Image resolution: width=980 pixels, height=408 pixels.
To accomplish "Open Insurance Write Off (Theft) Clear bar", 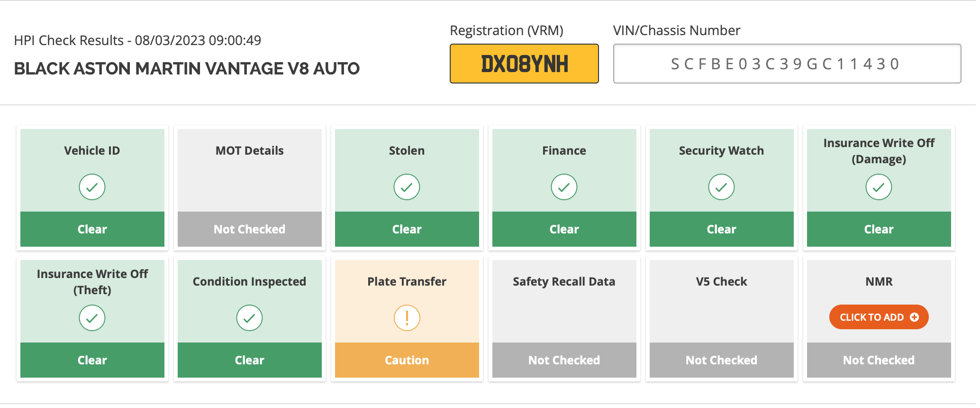I will click(92, 360).
